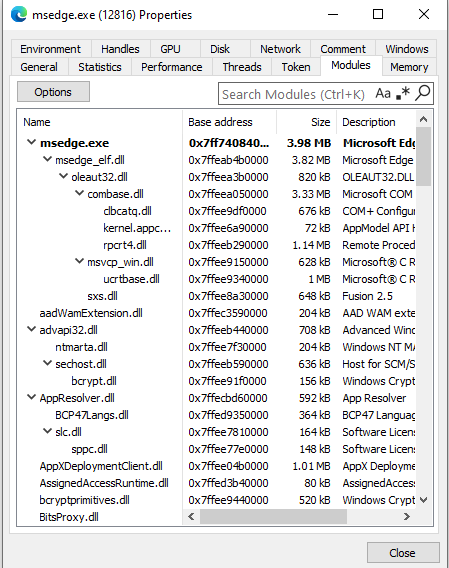449x568 pixels.
Task: Collapse sechost.dll expander
Action: coord(47,363)
